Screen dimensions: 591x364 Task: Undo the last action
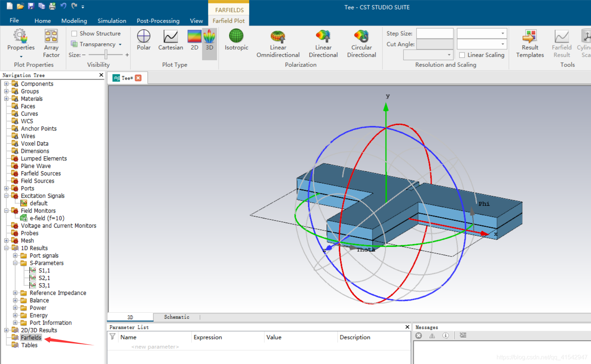point(63,6)
